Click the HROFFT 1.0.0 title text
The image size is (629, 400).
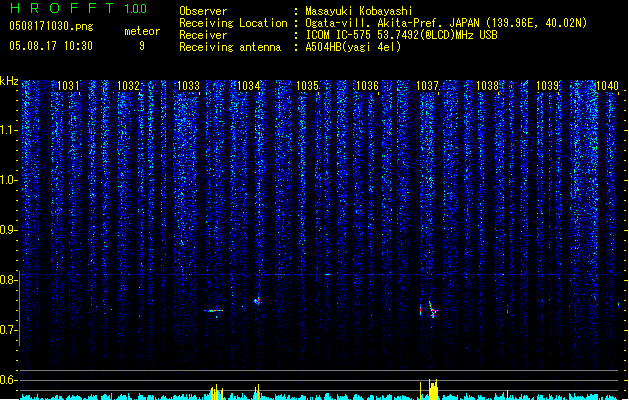pos(78,8)
